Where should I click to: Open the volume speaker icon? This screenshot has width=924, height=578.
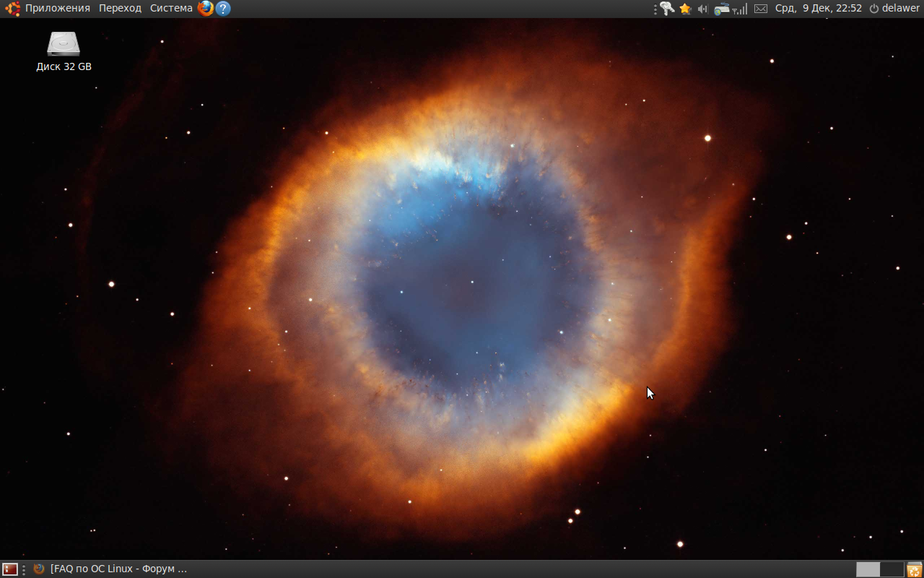click(702, 9)
